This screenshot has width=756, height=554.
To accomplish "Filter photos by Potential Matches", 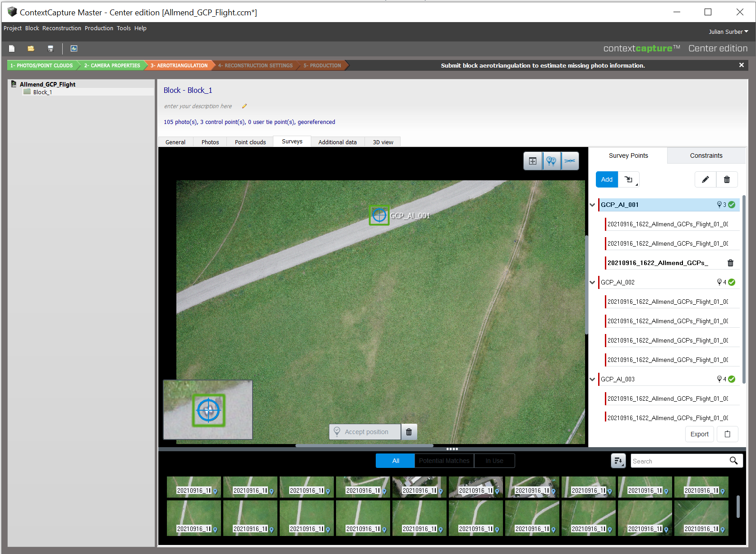I will tap(444, 461).
